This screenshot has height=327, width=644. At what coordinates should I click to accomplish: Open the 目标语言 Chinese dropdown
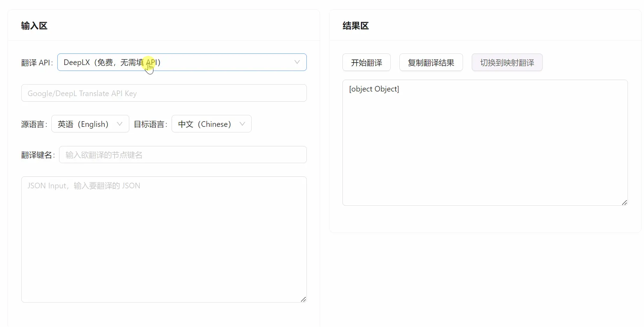coord(211,124)
